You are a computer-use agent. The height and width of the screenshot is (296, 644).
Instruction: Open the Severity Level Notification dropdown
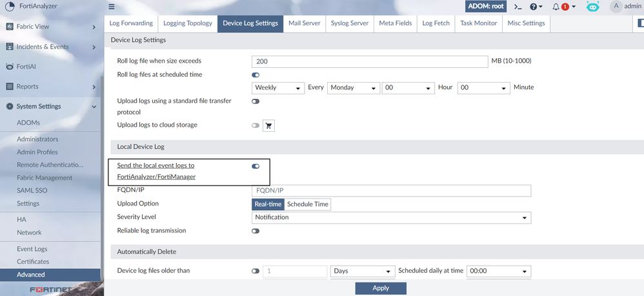tap(392, 218)
